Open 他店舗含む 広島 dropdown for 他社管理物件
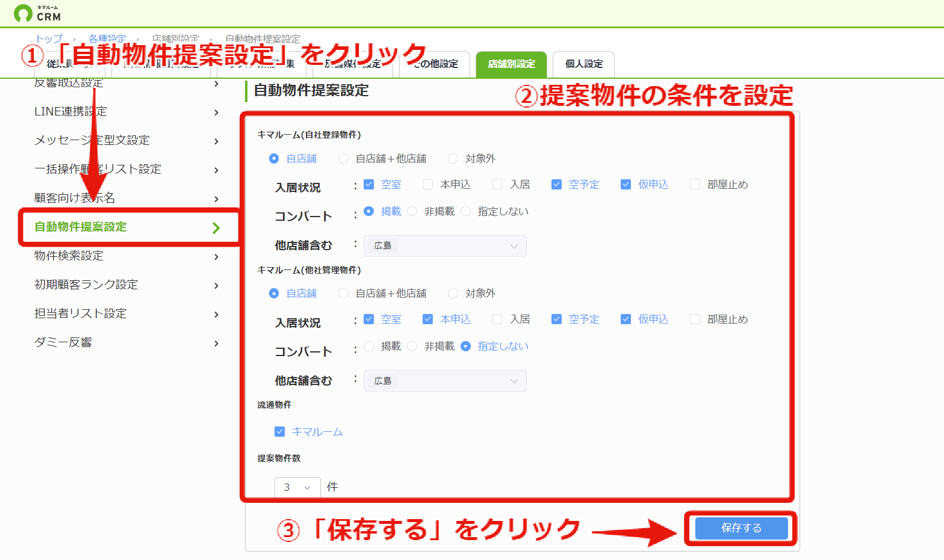This screenshot has height=560, width=944. point(445,381)
